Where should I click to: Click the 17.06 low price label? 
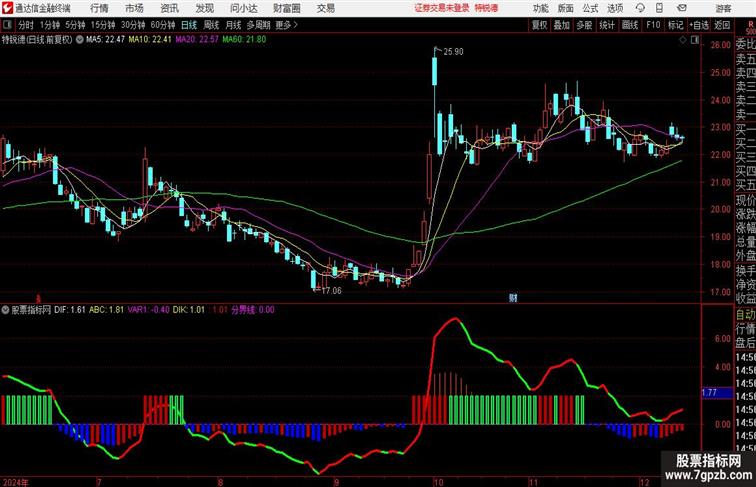(331, 291)
